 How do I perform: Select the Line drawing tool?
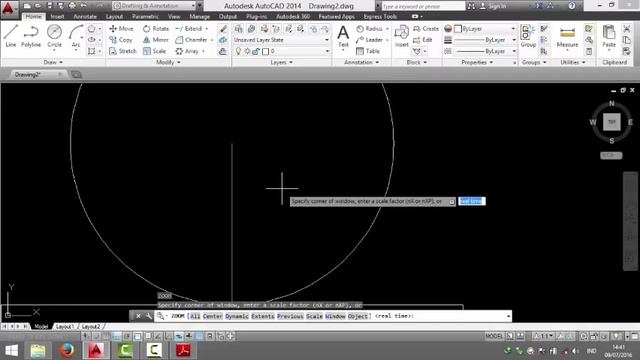(x=11, y=36)
